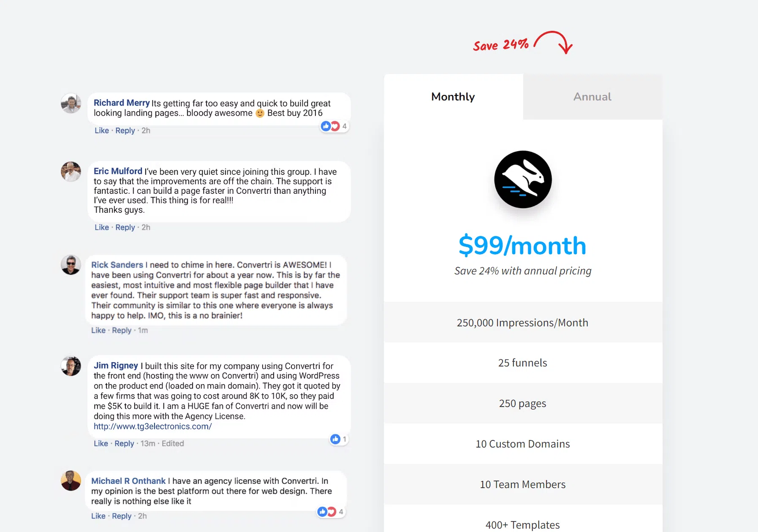Click Richard Merry's profile avatar
The height and width of the screenshot is (532, 758).
click(x=71, y=103)
